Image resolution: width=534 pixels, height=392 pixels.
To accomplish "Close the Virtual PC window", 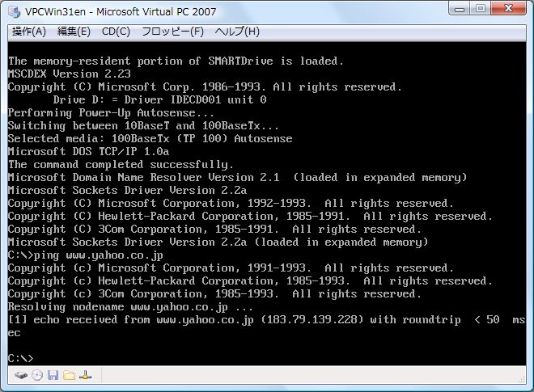I will 509,8.
